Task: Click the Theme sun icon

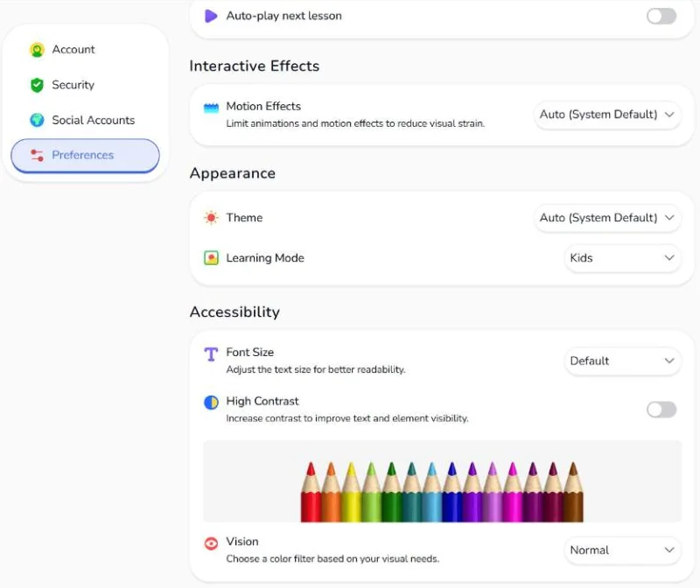Action: click(211, 217)
